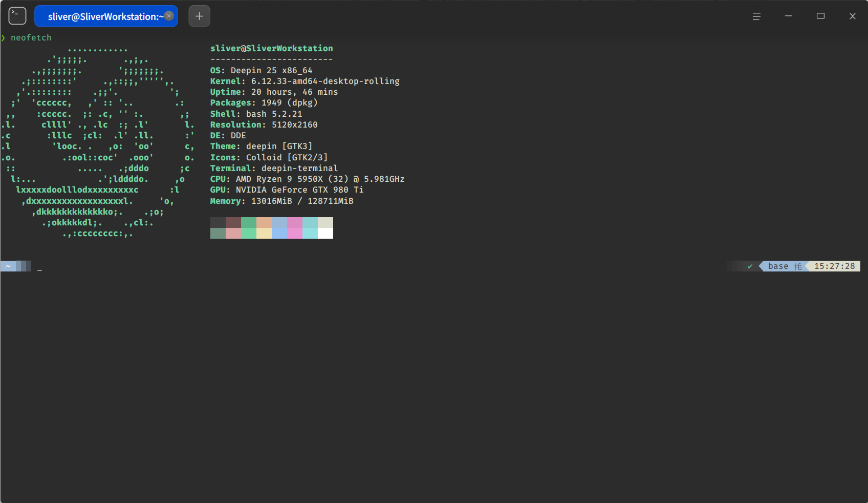Close the terminal window
This screenshot has width=868, height=503.
coord(853,16)
